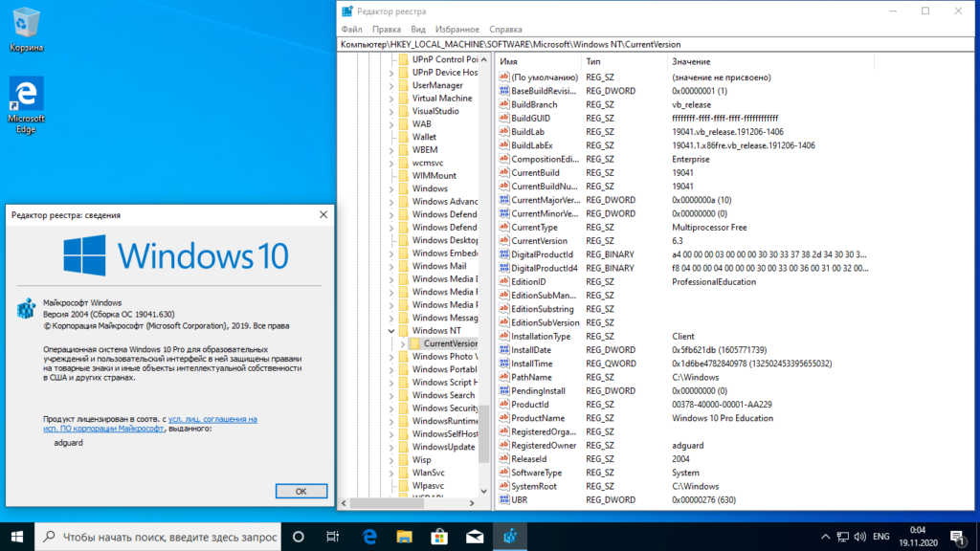Open the Microsoft license agreement link
980x551 pixels.
click(x=150, y=424)
